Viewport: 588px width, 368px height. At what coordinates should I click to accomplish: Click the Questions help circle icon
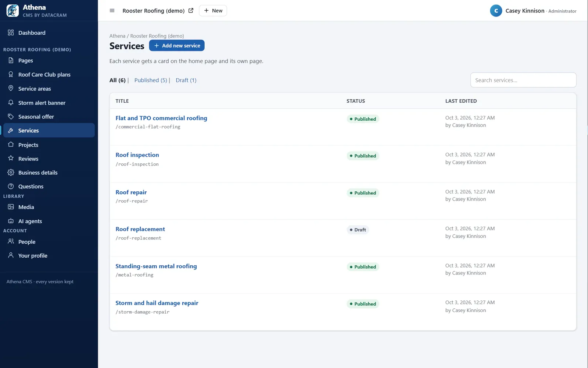[x=11, y=186]
